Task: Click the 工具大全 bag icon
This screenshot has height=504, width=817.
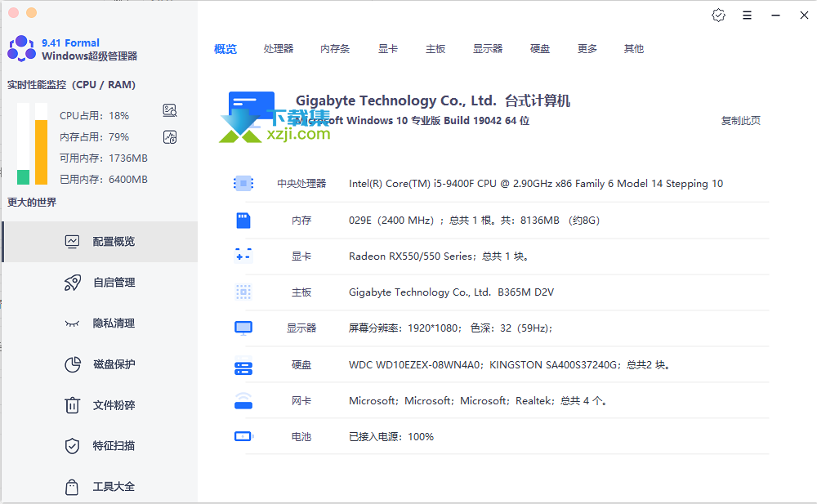Action: pyautogui.click(x=72, y=487)
